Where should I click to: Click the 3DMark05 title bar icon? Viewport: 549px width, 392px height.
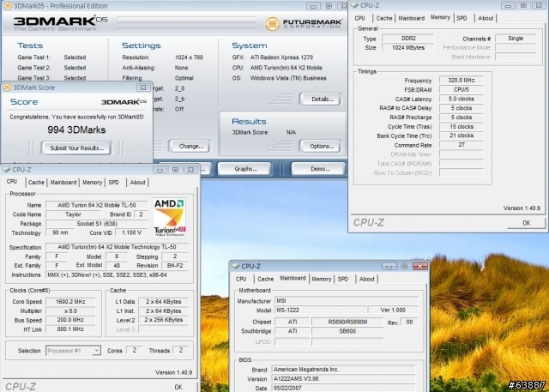(7, 6)
